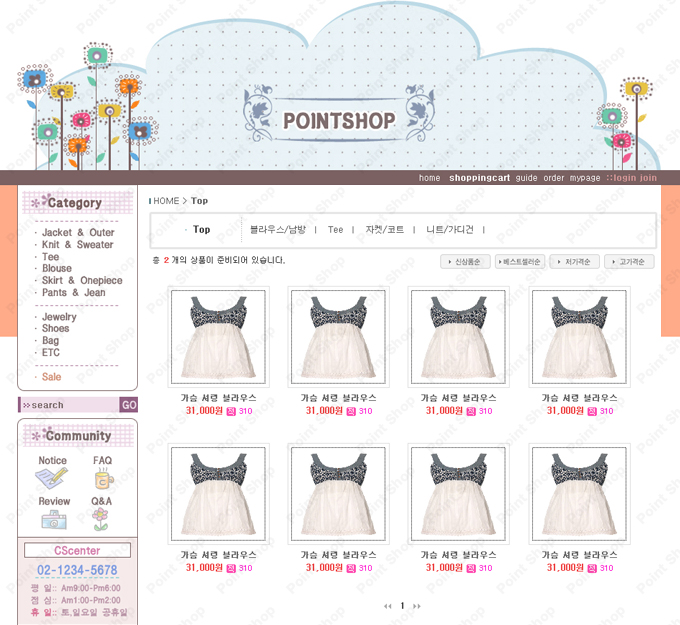This screenshot has width=680, height=625.
Task: Click into the search input field
Action: 70,405
